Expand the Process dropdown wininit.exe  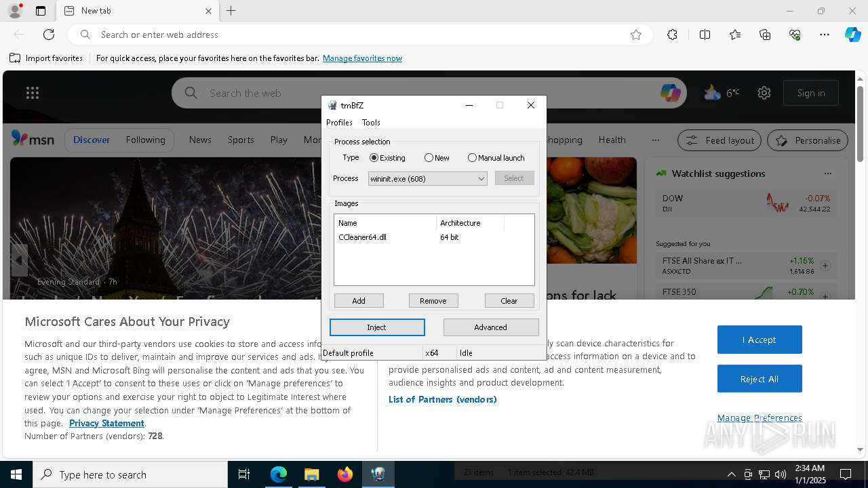(x=428, y=178)
